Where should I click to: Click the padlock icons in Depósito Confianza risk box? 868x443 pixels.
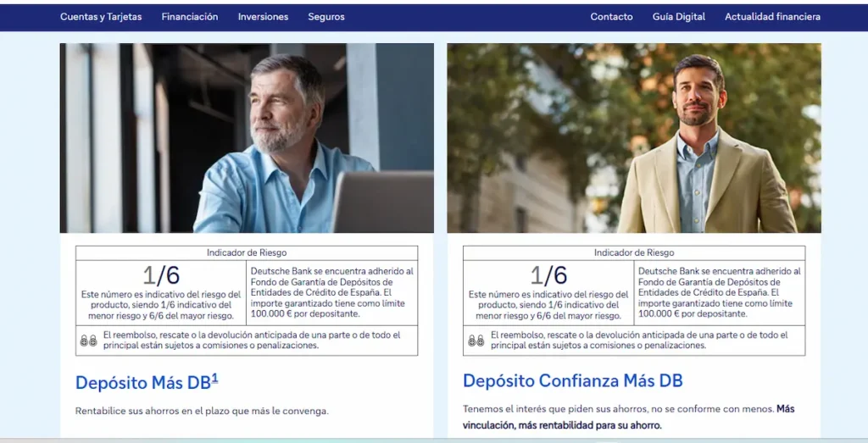pyautogui.click(x=476, y=341)
